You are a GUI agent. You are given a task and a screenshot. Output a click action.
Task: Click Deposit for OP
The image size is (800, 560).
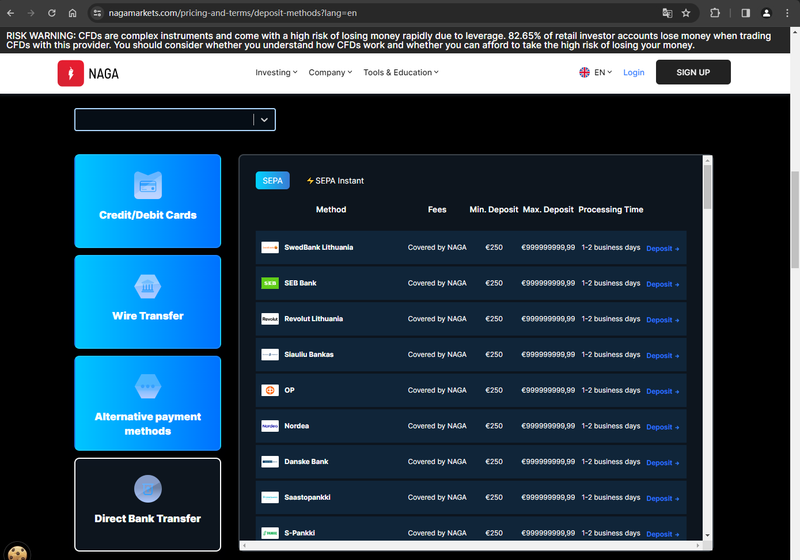point(662,391)
